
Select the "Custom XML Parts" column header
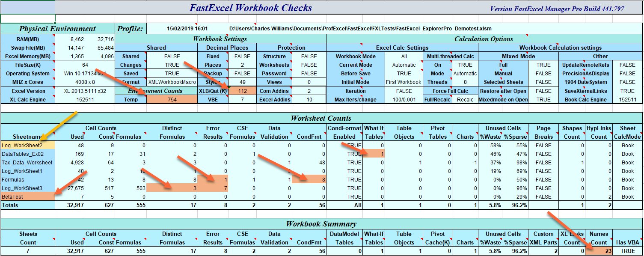pos(543,238)
